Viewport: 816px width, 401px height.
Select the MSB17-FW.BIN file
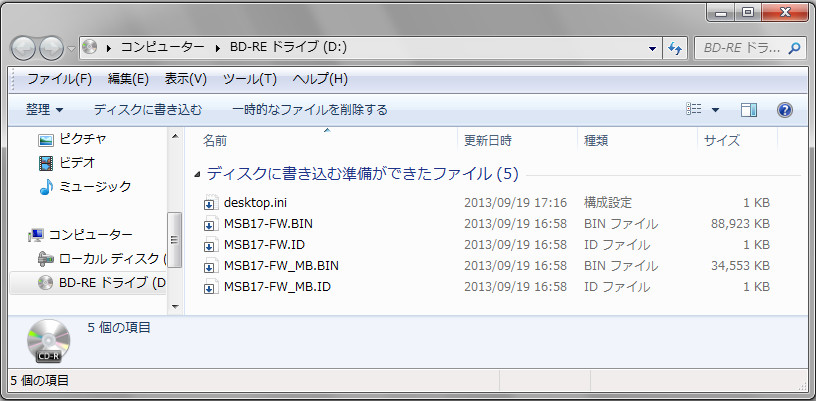click(268, 224)
